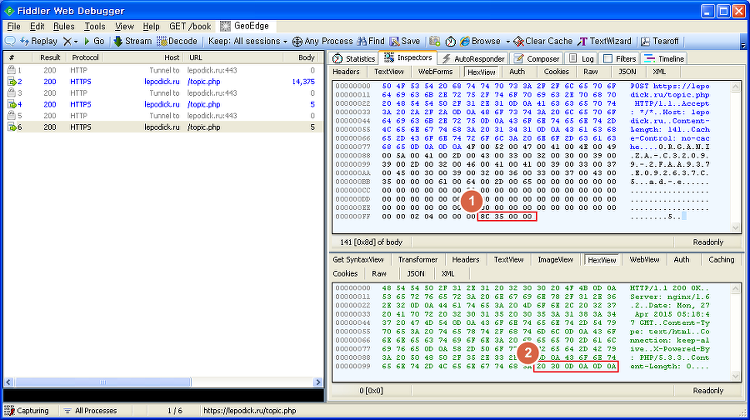Sort sessions by Host column header
This screenshot has height=420, width=750.
coord(171,57)
